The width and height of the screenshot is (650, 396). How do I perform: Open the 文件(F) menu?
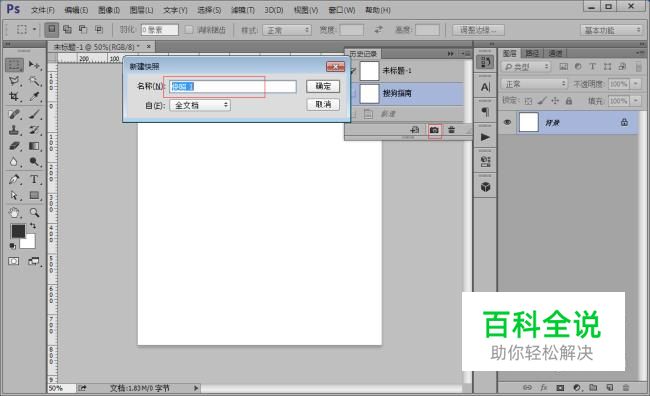(x=43, y=10)
